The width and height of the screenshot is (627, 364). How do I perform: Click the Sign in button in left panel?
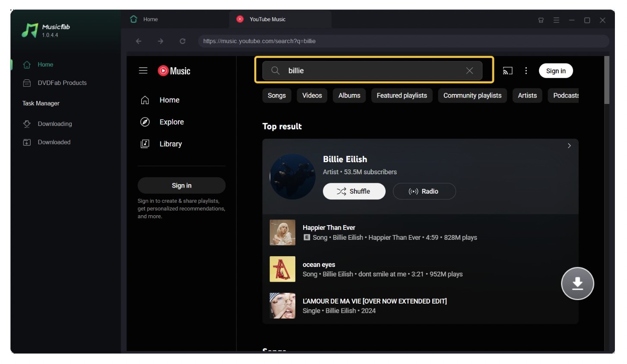pyautogui.click(x=181, y=185)
